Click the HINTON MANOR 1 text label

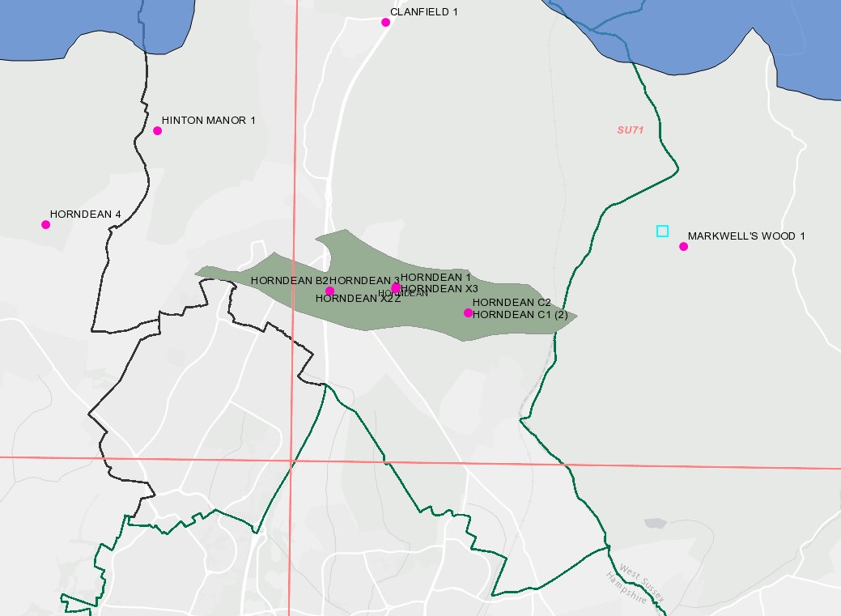tap(208, 121)
